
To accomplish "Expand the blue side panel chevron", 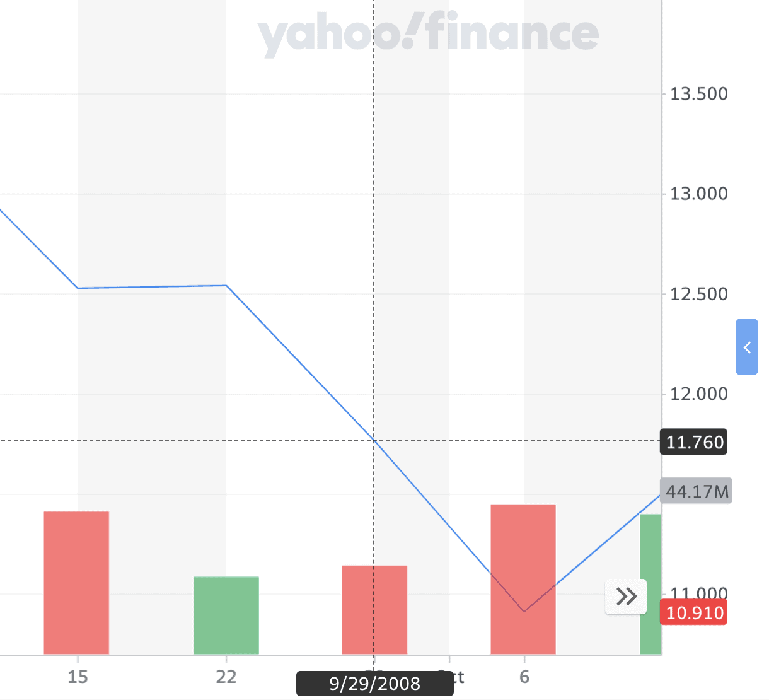I will point(747,347).
